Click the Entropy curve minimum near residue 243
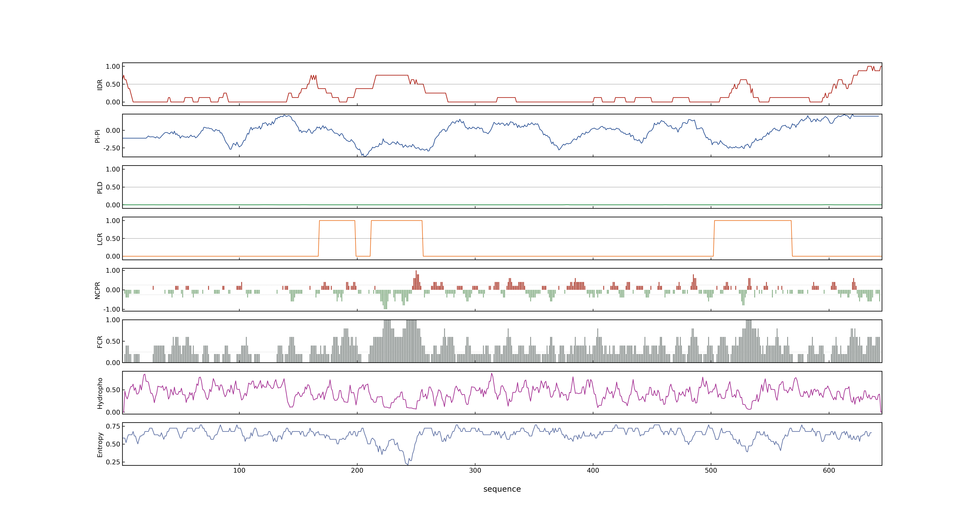The height and width of the screenshot is (523, 980). click(x=408, y=464)
